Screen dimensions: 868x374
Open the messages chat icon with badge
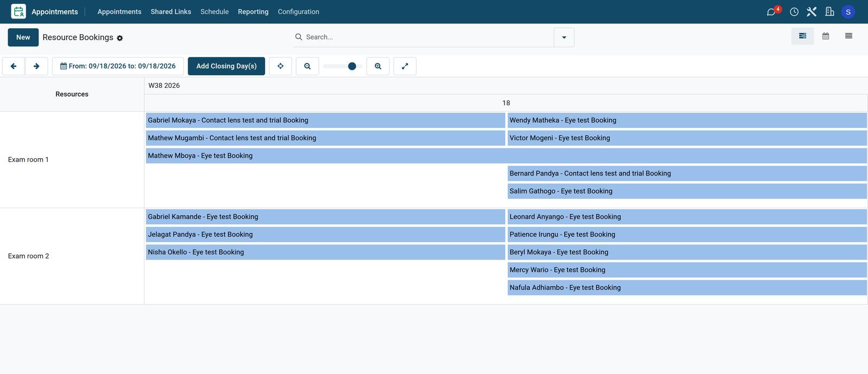coord(771,11)
